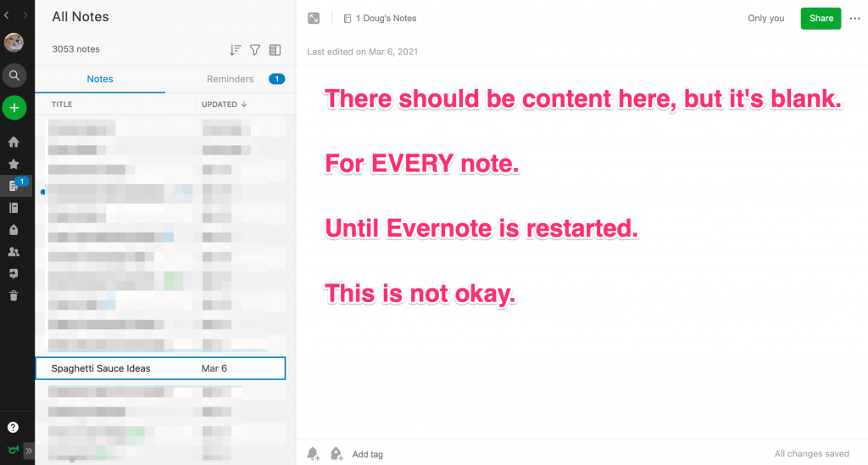The image size is (868, 465).
Task: Click the add tag icon in footer
Action: click(x=337, y=454)
